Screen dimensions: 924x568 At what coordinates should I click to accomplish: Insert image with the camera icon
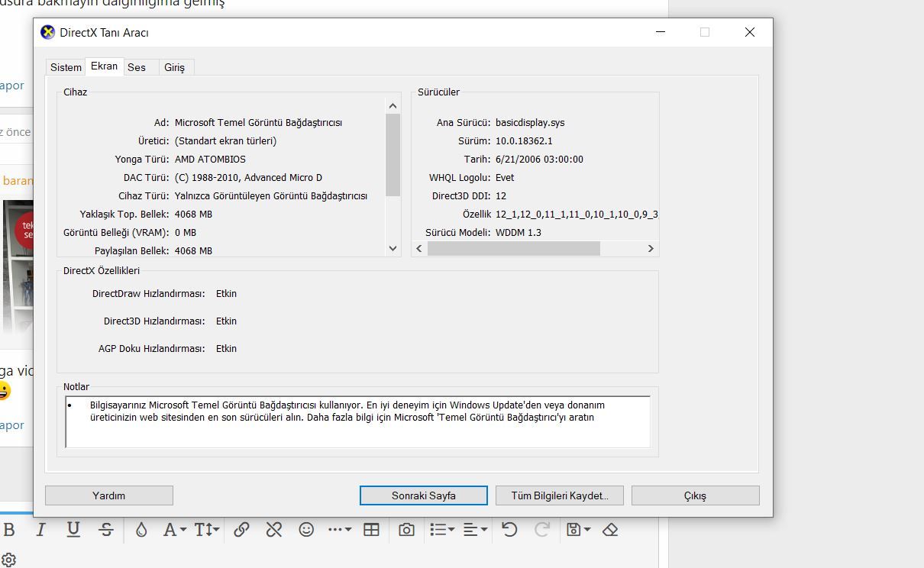(x=407, y=529)
